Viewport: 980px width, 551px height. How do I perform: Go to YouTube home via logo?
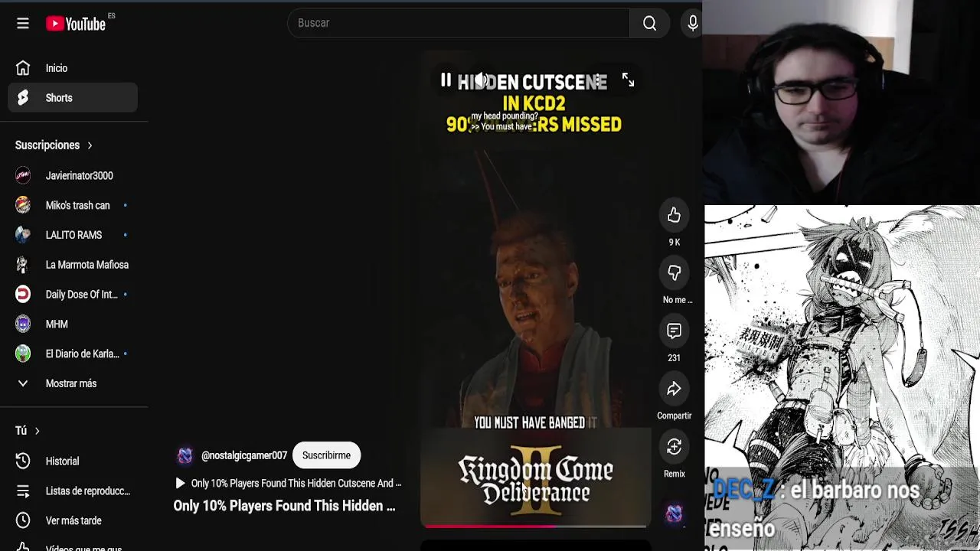[76, 24]
